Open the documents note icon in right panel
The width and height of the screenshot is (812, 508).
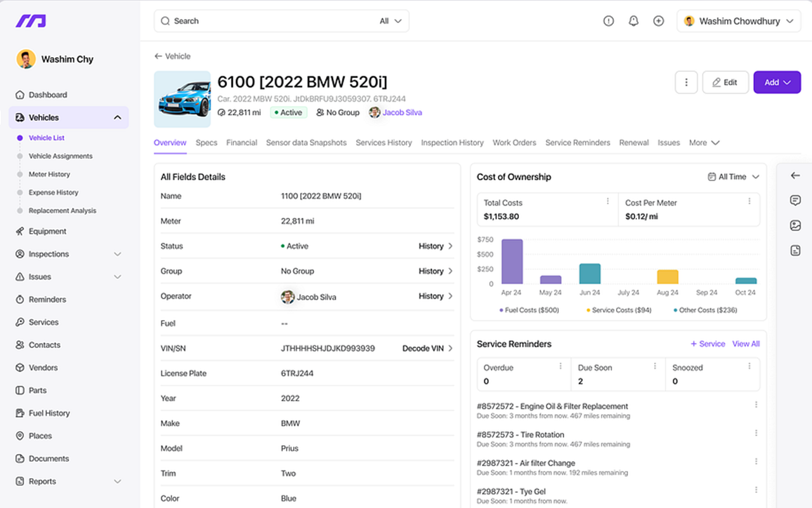pyautogui.click(x=796, y=251)
